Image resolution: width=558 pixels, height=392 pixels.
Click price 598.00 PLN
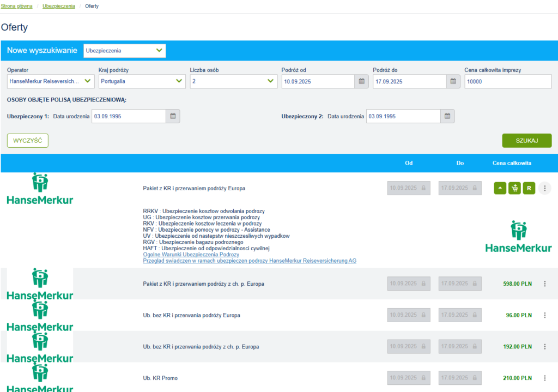(x=518, y=284)
